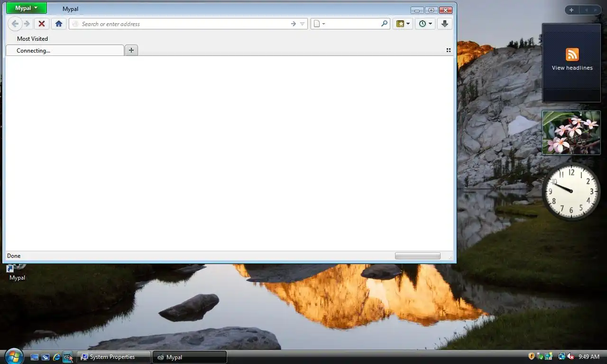Viewport: 607px width, 364px height.
Task: Select the Connecting... tab
Action: [64, 50]
